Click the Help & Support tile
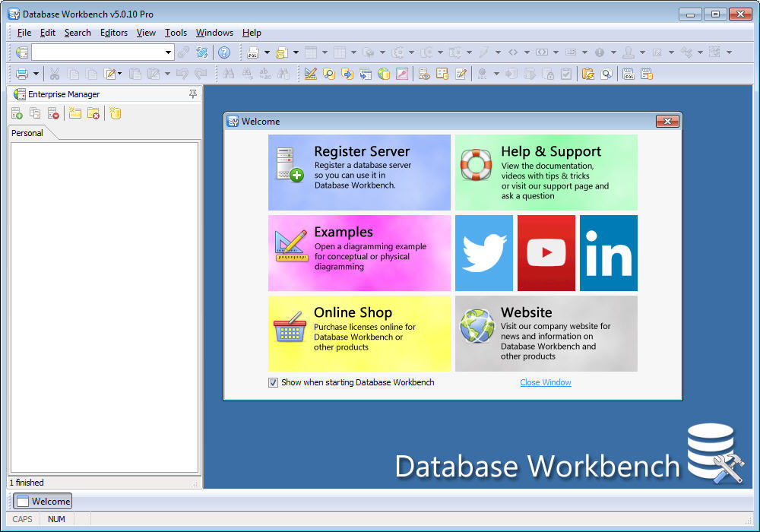760x532 pixels. coord(546,173)
